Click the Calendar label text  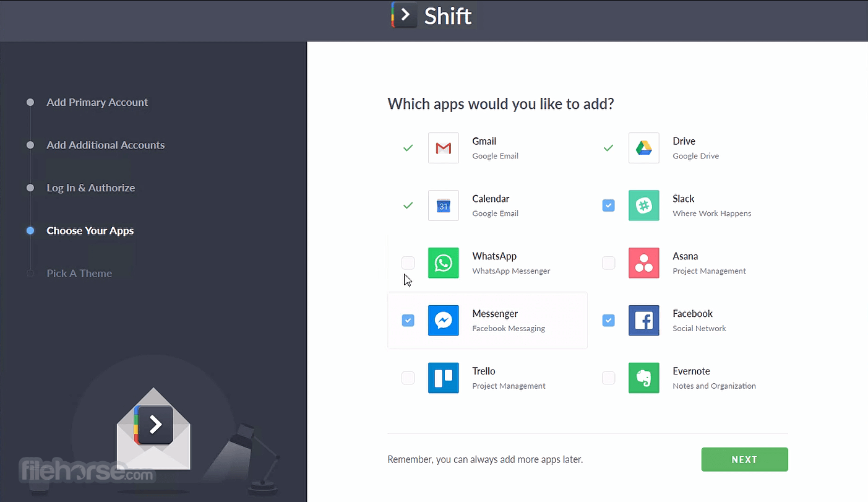coord(491,199)
